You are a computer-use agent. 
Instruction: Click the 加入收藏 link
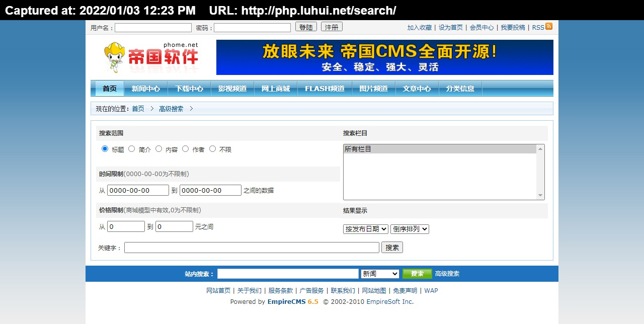420,28
